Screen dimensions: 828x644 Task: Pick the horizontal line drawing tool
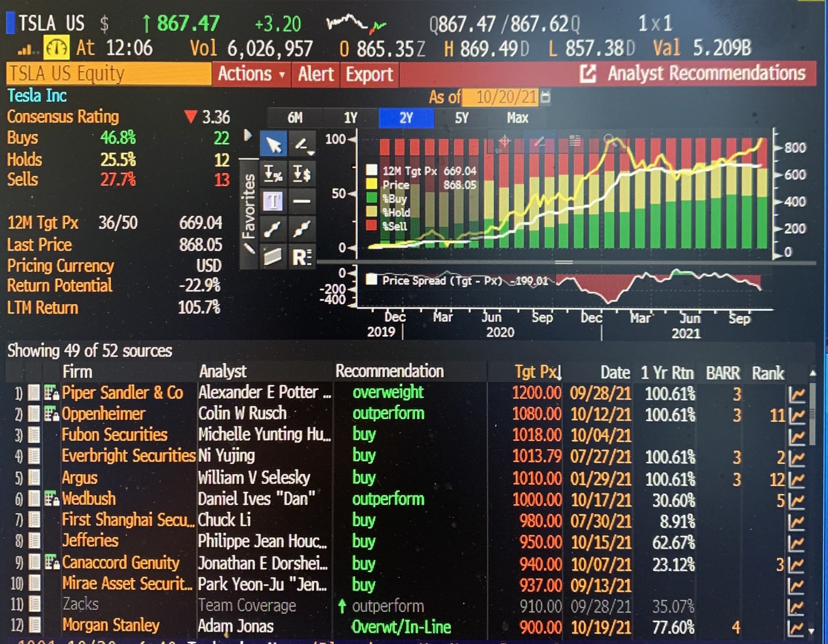pyautogui.click(x=302, y=201)
